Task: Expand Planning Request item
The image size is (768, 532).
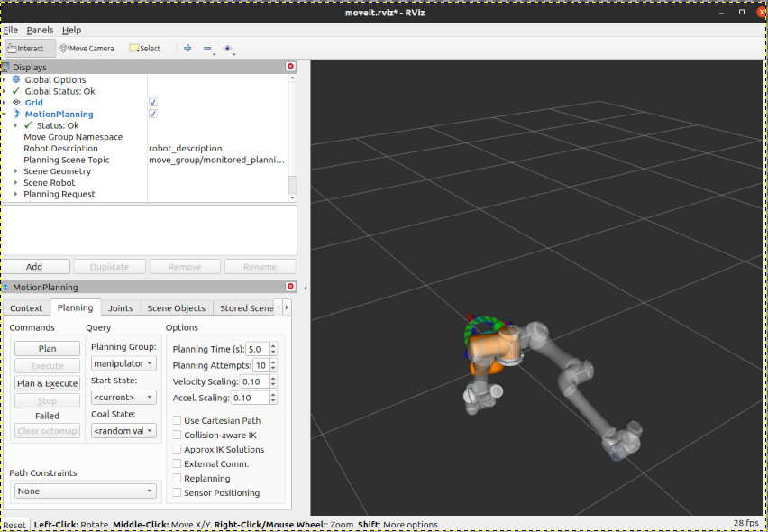Action: 15,194
